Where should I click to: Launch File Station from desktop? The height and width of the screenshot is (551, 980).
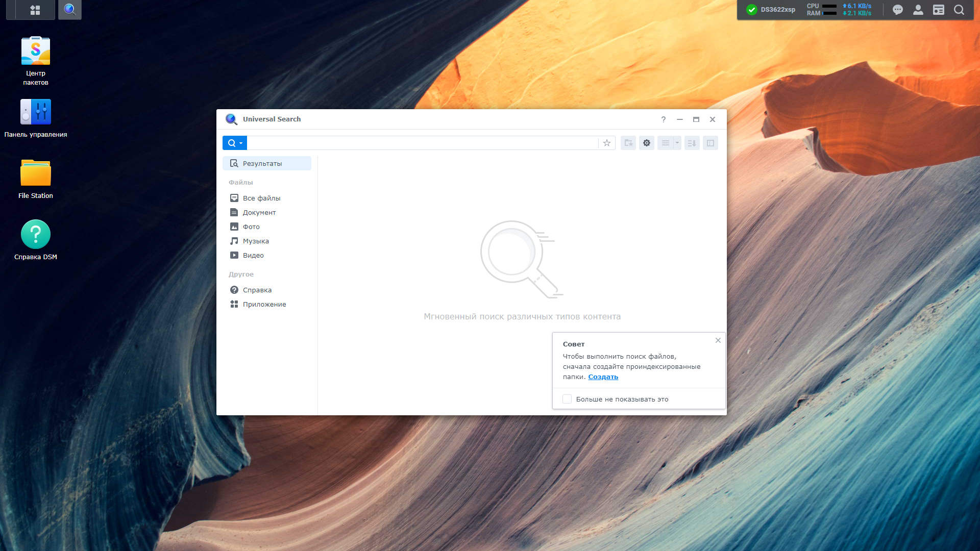click(36, 179)
